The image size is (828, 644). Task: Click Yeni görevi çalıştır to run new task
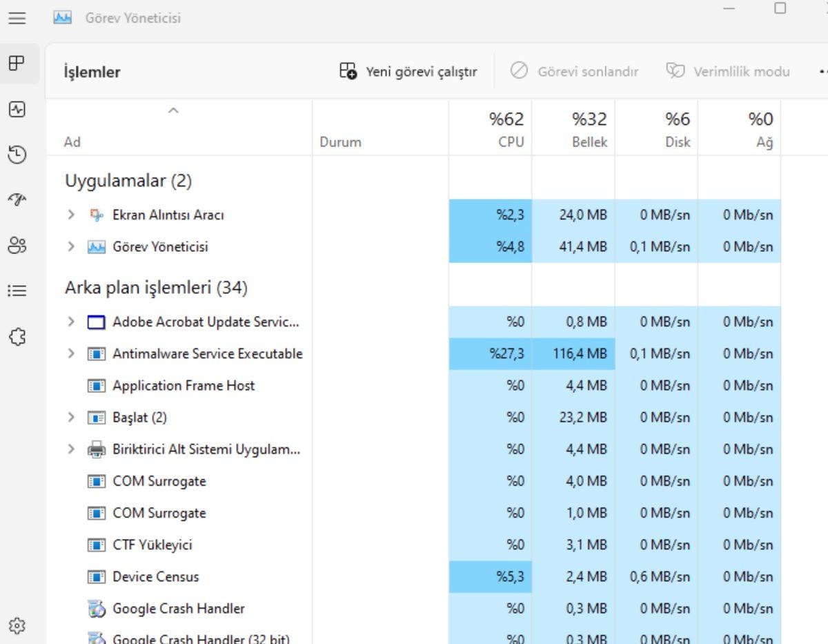408,70
